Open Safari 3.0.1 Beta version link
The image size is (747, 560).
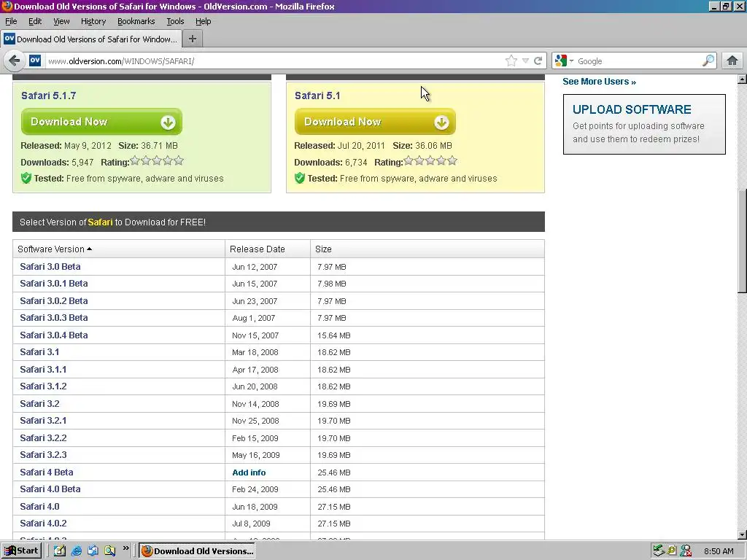coord(54,284)
